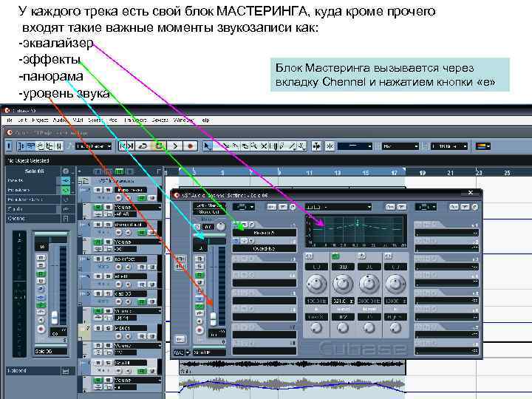Viewport: 532px width, 399px height.
Task: Open the EQ preset dropdown in Channel Settings
Action: coord(338,207)
